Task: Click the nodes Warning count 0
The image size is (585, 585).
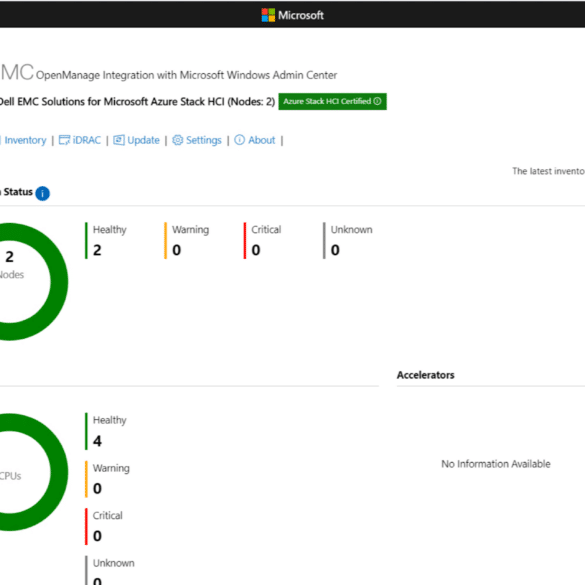Action: [176, 250]
